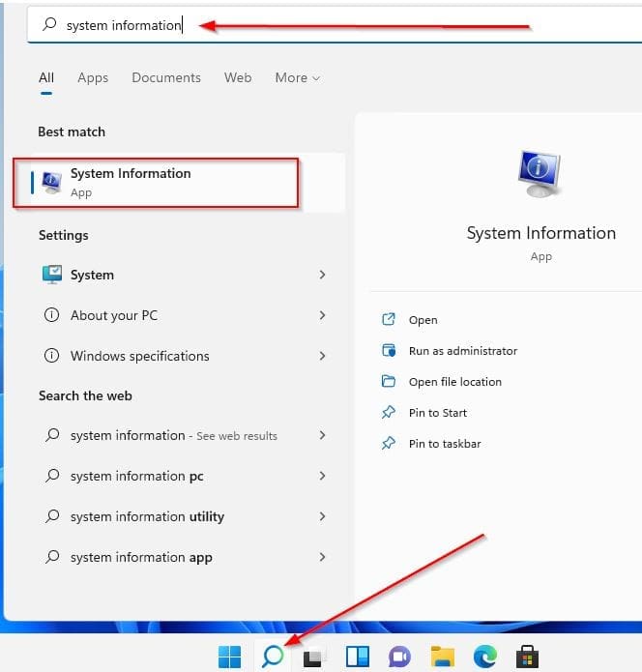Expand the Windows specifications chevron
Image resolution: width=642 pixels, height=672 pixels.
pyautogui.click(x=322, y=357)
